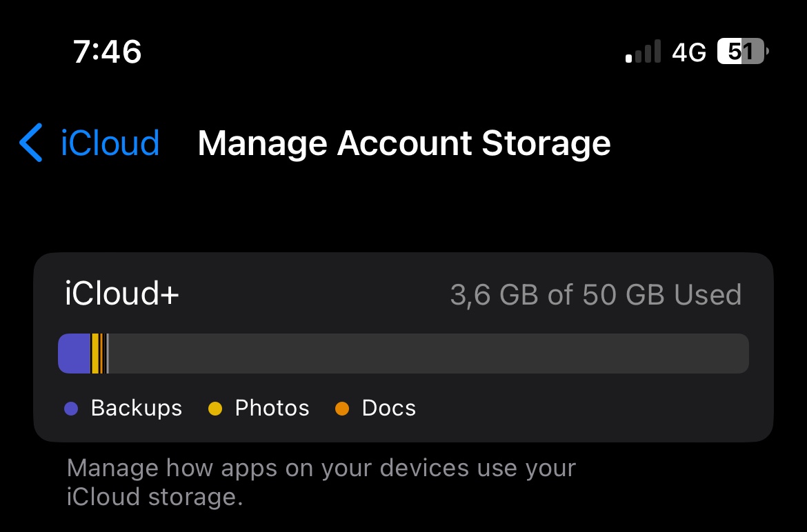Select the Backups legend label

[x=137, y=408]
